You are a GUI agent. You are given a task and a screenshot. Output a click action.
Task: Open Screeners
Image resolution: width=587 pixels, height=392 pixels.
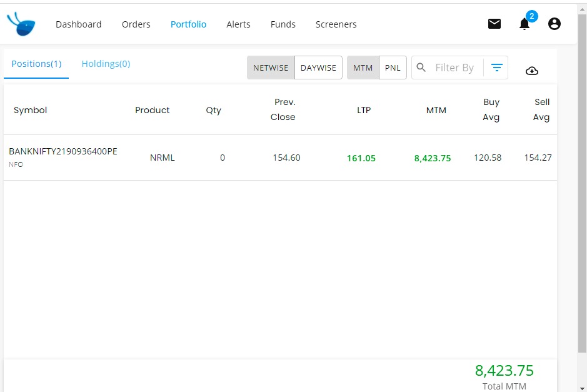point(336,24)
